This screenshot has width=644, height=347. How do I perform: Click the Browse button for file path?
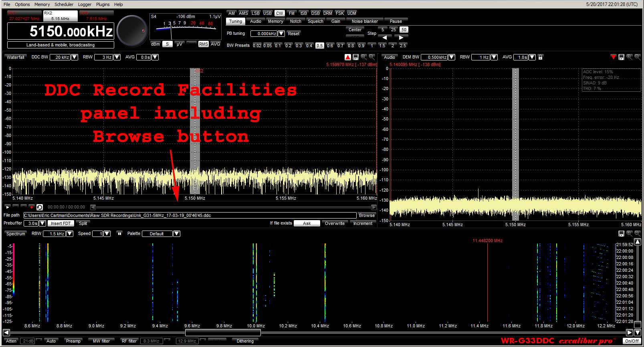click(367, 215)
